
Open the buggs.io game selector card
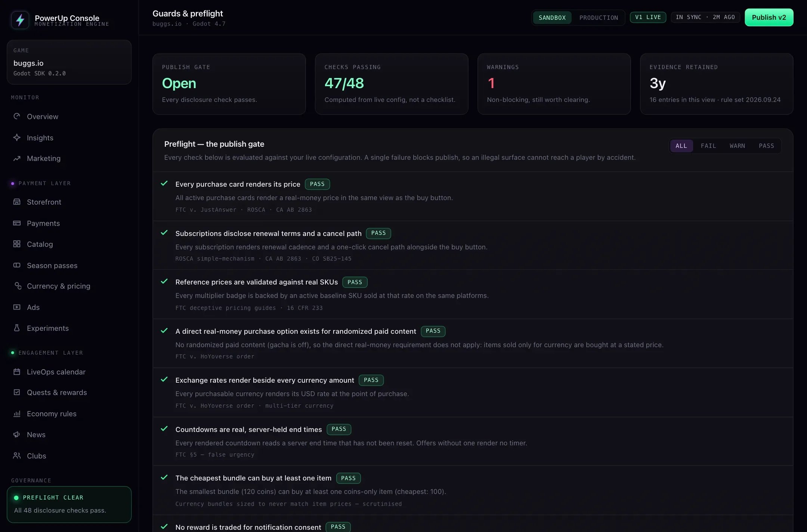point(69,62)
